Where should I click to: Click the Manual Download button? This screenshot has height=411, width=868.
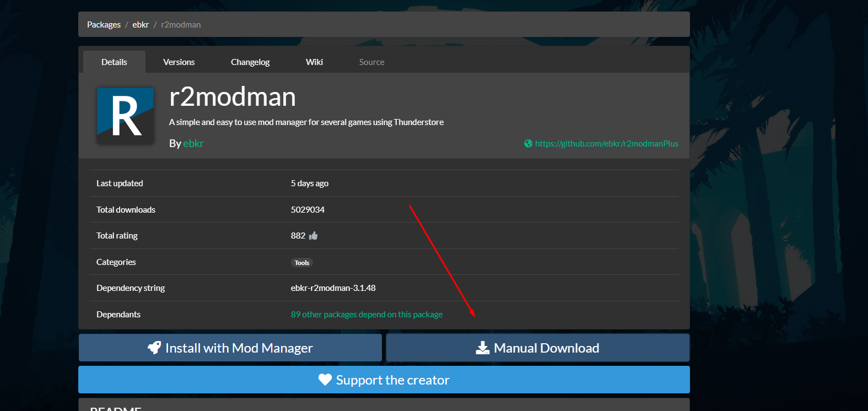point(538,348)
